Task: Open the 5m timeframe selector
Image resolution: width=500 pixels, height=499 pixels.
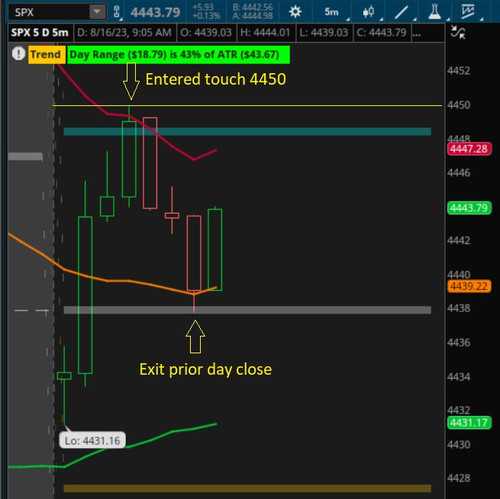Action: click(331, 12)
